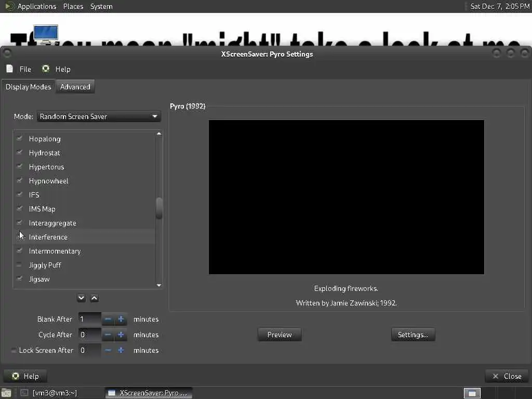Increase Lock Screen After with plus button
532x399 pixels.
pos(121,350)
